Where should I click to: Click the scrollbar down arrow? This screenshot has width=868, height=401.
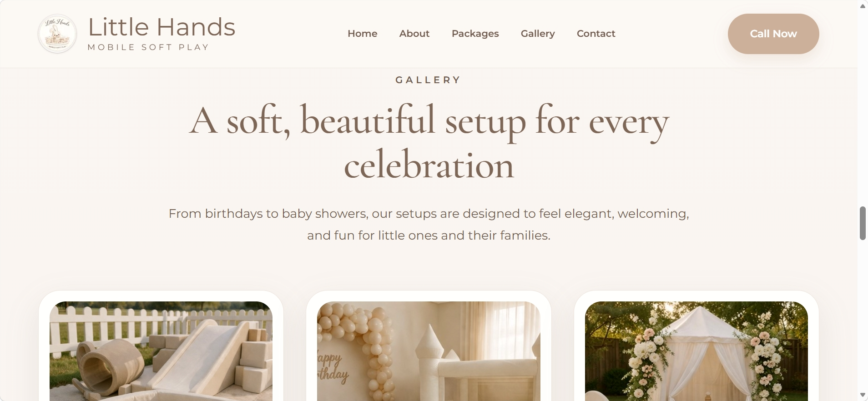tap(863, 395)
